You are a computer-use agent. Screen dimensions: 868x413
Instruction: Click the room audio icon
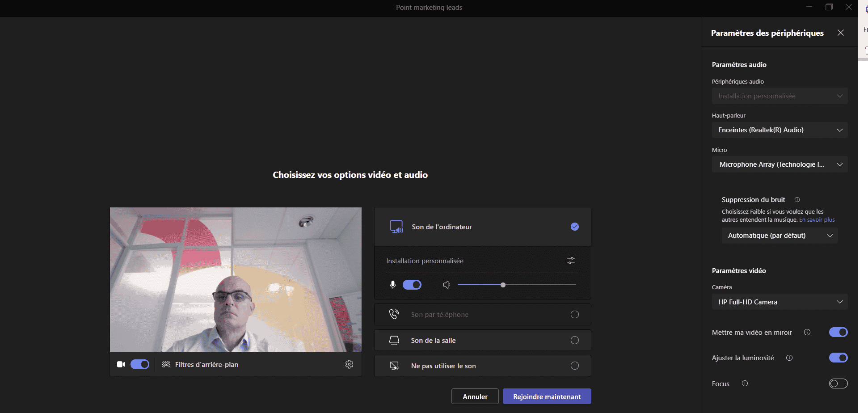tap(394, 340)
